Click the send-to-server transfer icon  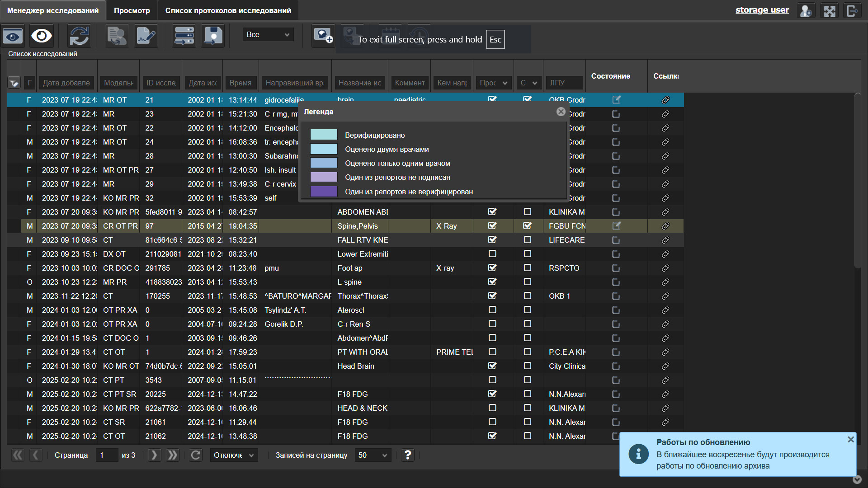coord(184,36)
